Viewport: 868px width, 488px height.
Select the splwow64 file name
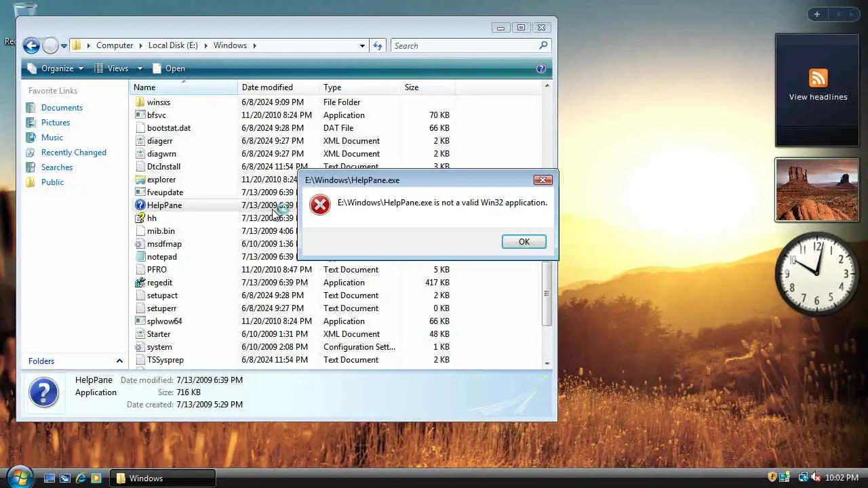coord(164,321)
